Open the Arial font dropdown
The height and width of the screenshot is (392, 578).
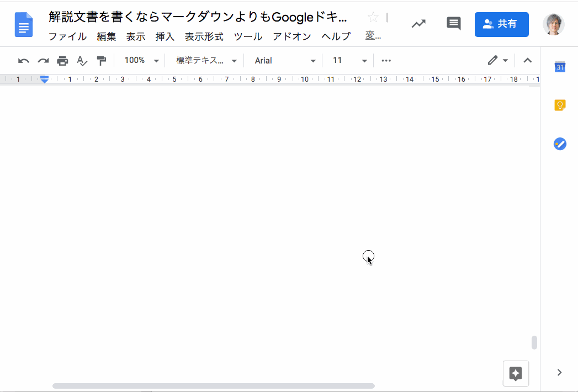pyautogui.click(x=285, y=61)
